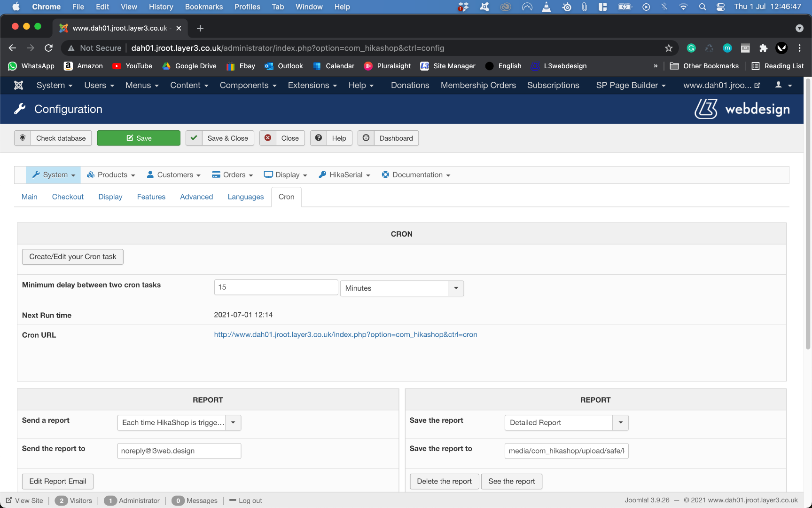Click the minimum delay input field
The height and width of the screenshot is (508, 812).
click(x=276, y=287)
